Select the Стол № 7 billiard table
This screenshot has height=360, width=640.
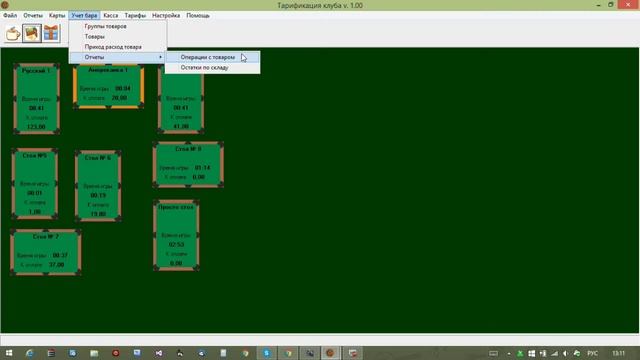point(46,252)
